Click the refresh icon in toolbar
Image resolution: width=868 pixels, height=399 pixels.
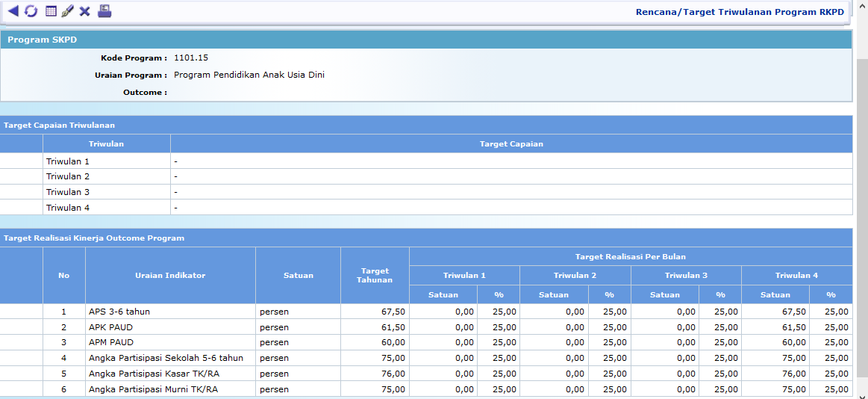point(31,11)
